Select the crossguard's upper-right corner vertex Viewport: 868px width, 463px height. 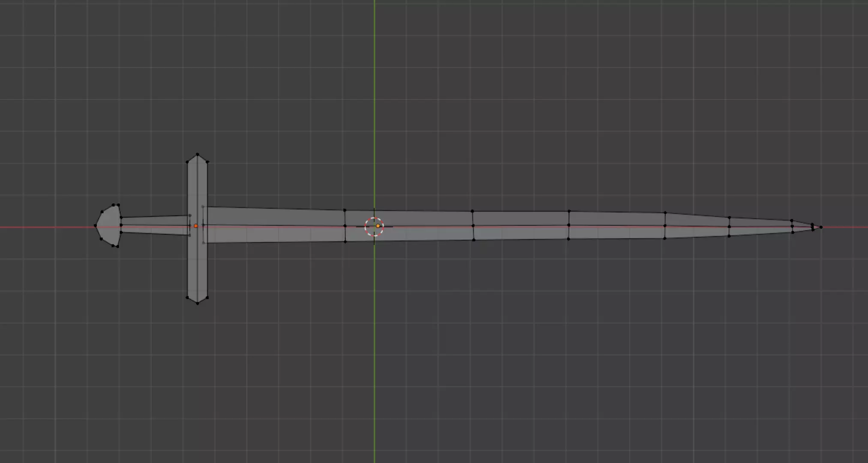pyautogui.click(x=207, y=162)
